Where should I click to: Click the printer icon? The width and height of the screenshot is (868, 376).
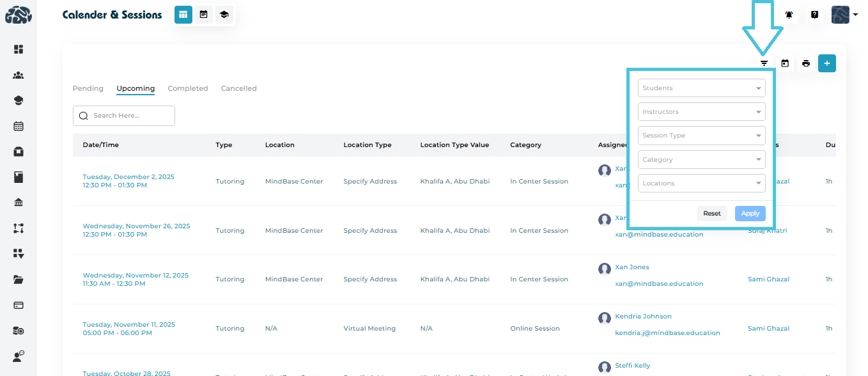point(806,63)
